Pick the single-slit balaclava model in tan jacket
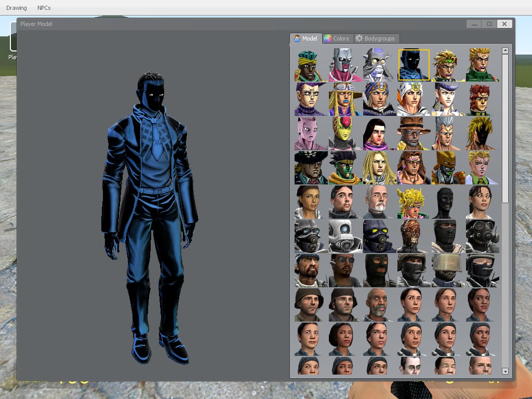 click(448, 236)
